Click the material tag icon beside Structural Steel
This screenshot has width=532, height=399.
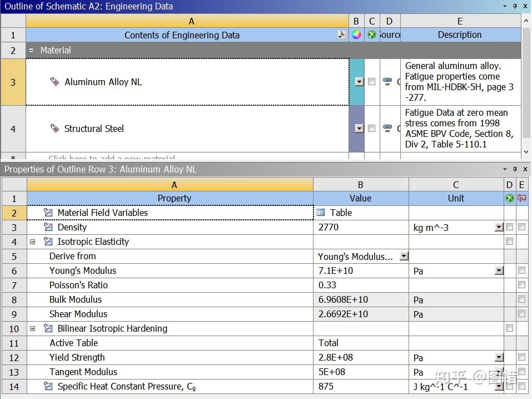[x=54, y=128]
